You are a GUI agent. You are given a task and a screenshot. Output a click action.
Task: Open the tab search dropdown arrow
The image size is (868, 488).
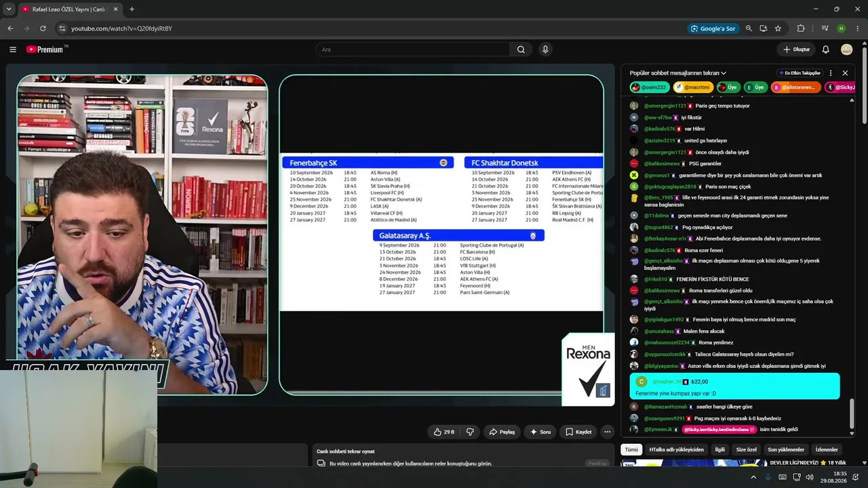[9, 9]
